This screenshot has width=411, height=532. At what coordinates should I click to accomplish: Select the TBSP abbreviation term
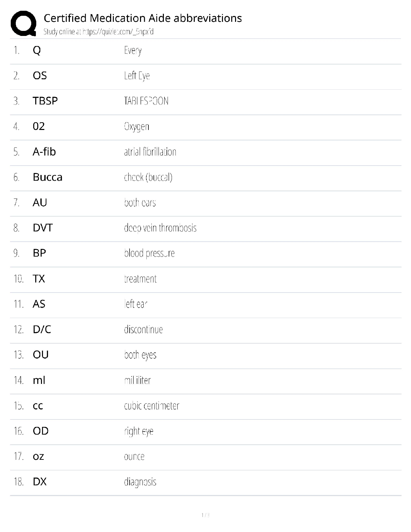pyautogui.click(x=45, y=101)
